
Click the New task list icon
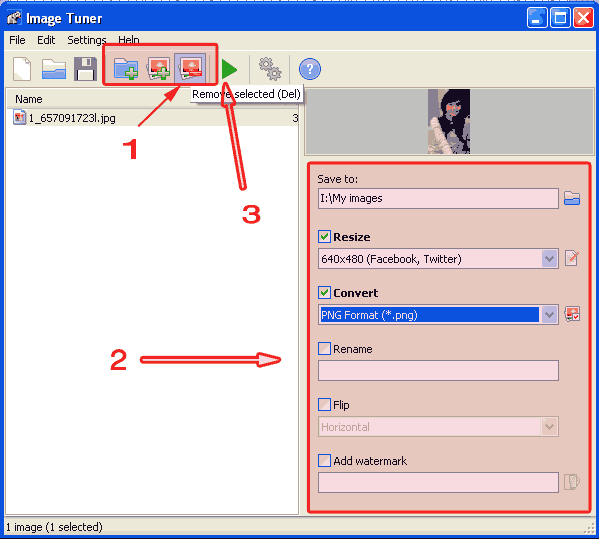click(x=22, y=69)
